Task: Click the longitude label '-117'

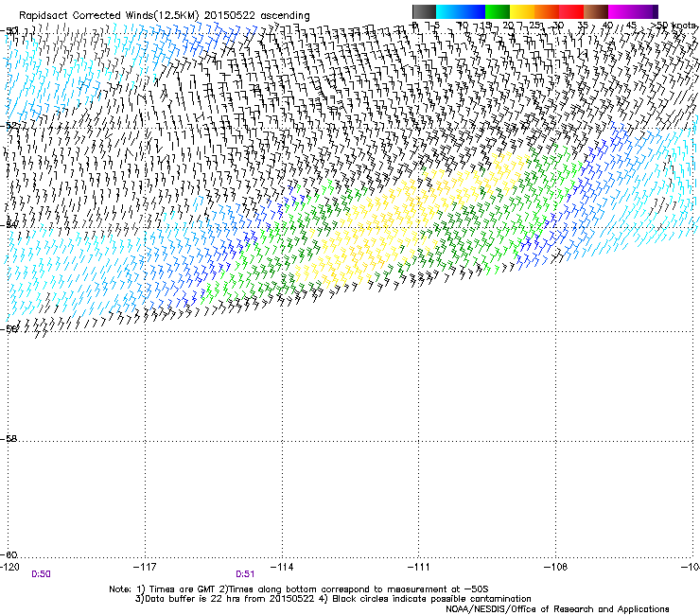Action: pyautogui.click(x=145, y=567)
